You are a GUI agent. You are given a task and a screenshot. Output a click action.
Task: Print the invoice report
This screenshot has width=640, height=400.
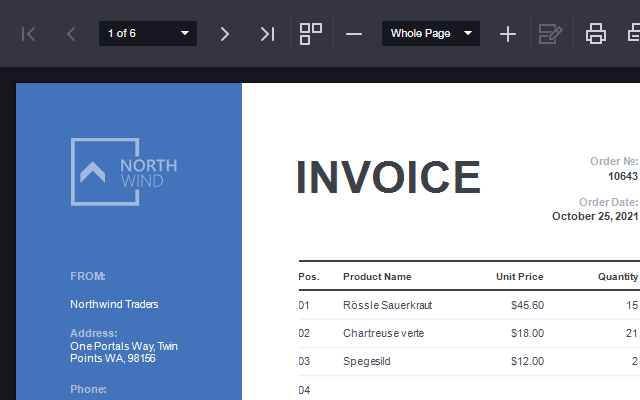[x=596, y=34]
